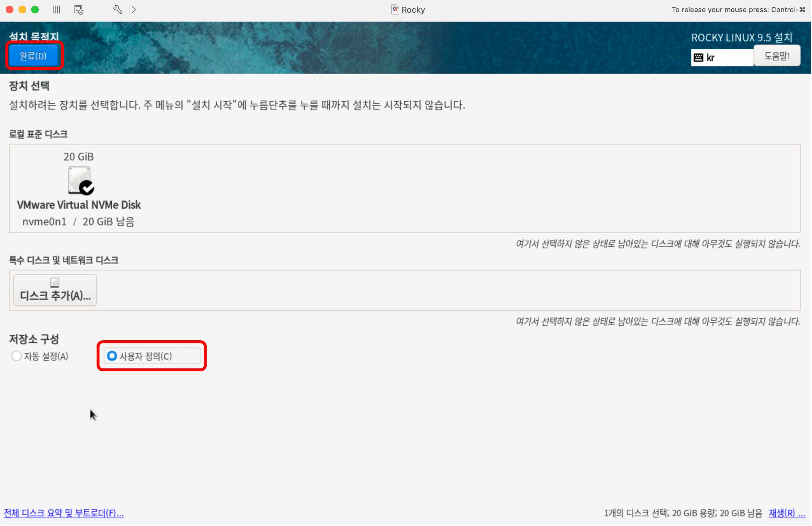Click the kr keyboard layout indicator

(722, 57)
